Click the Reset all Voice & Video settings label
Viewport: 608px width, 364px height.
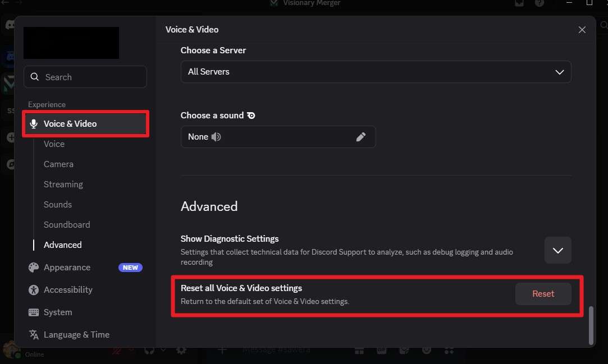(x=241, y=288)
